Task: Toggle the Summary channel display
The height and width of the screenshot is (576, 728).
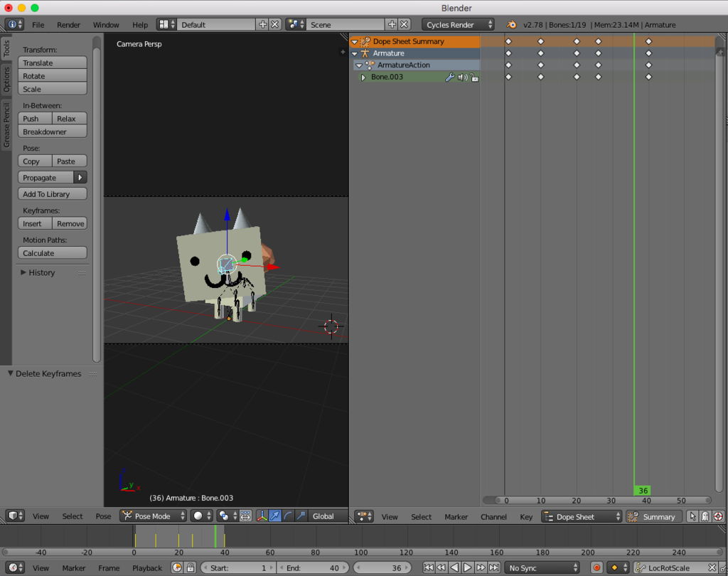Action: [x=654, y=516]
